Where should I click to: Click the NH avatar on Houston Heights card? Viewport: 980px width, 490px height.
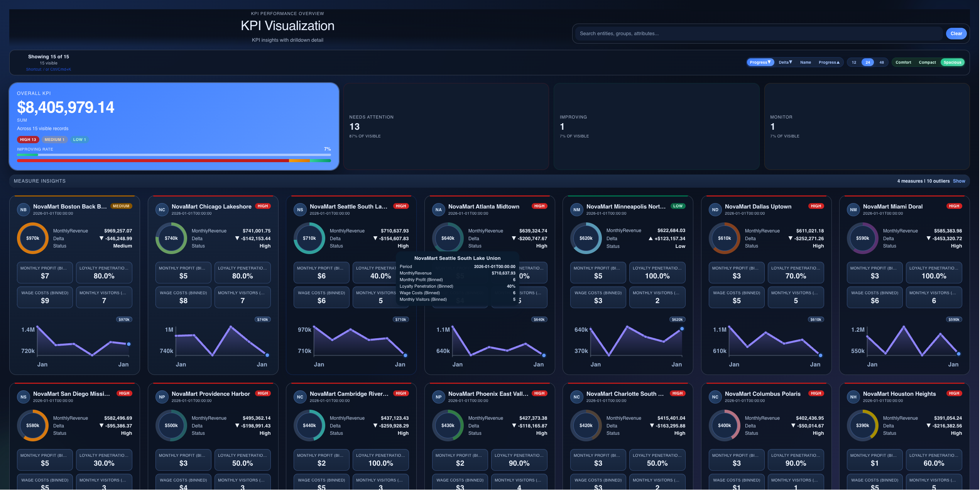pos(853,397)
